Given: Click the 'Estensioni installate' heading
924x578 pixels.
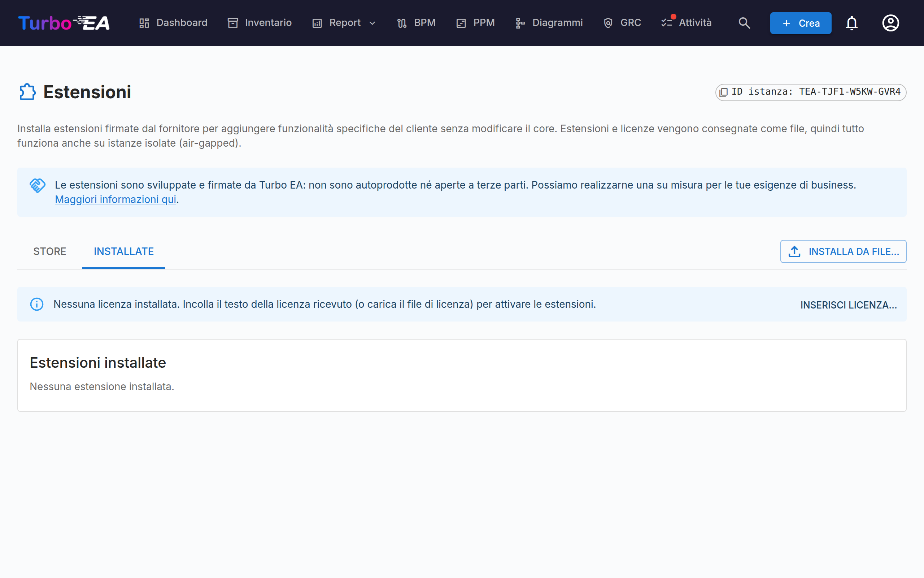Looking at the screenshot, I should [x=98, y=362].
